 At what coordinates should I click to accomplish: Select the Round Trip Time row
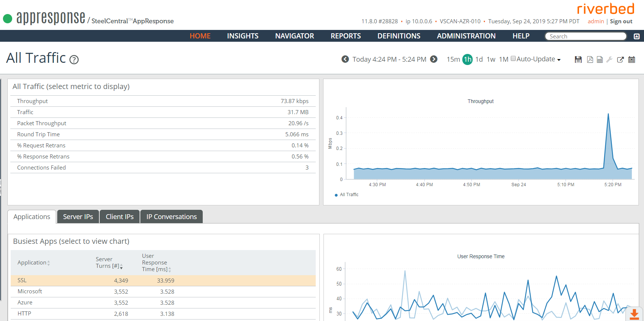pyautogui.click(x=163, y=134)
